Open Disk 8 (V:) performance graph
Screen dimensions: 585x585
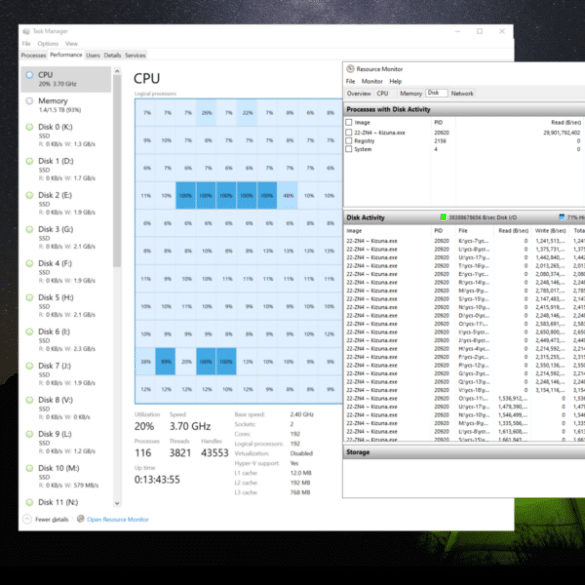tap(66, 408)
